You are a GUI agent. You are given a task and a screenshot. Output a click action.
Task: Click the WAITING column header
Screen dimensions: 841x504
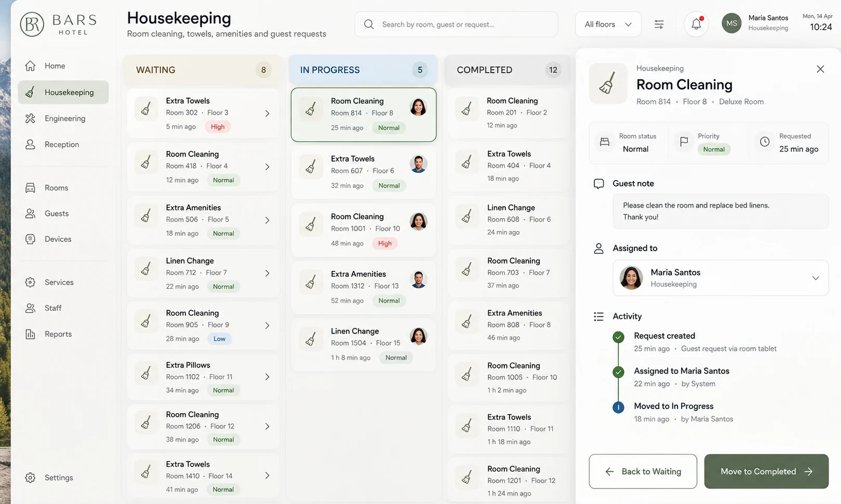point(203,70)
